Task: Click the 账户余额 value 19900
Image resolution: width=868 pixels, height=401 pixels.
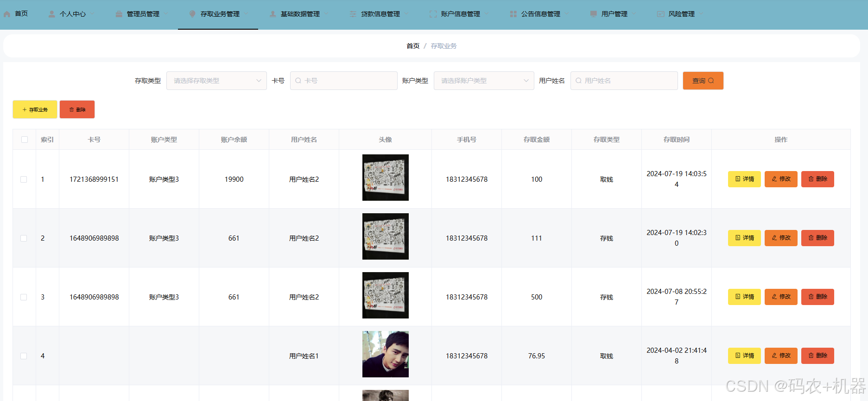Action: pyautogui.click(x=234, y=179)
